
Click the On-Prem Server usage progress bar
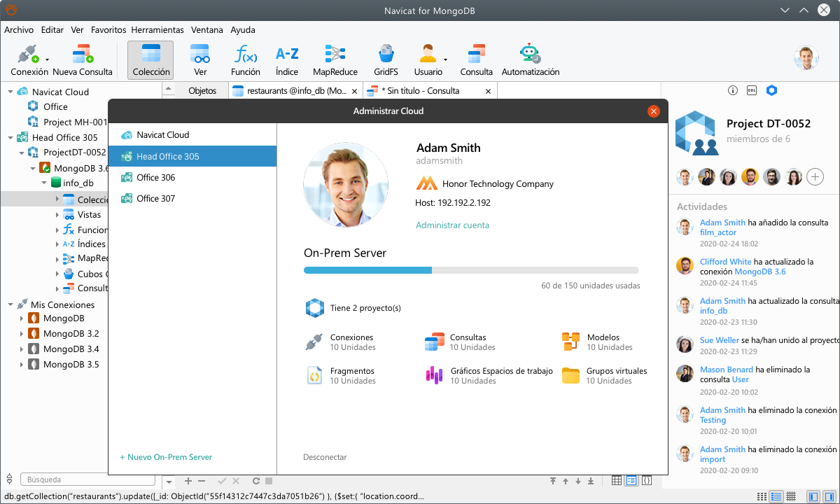(x=471, y=270)
